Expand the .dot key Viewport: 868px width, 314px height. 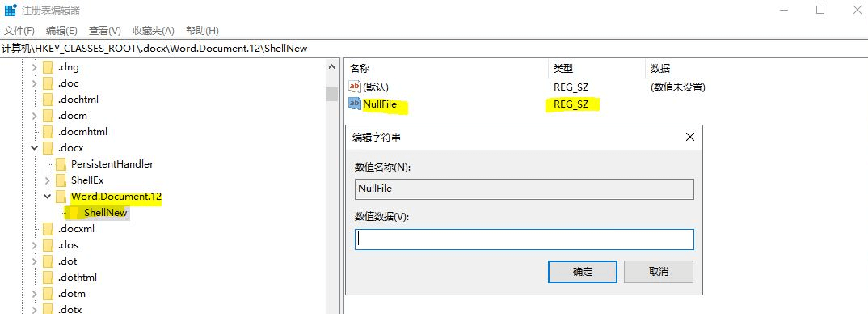(x=34, y=261)
